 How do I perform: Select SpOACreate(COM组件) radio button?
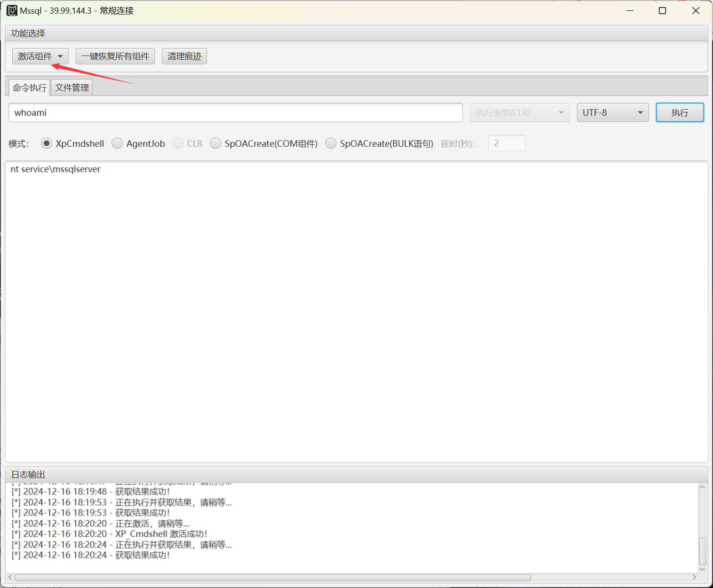(216, 143)
